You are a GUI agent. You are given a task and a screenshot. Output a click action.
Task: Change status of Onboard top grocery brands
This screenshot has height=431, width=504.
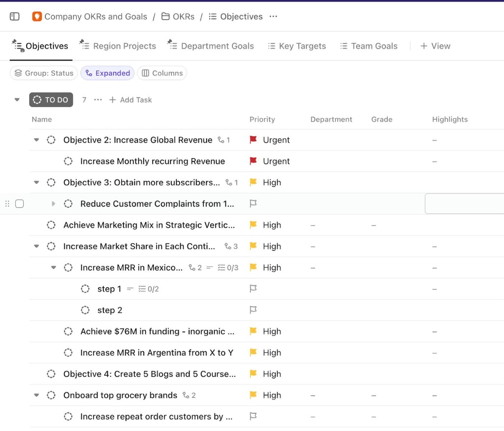(x=51, y=395)
